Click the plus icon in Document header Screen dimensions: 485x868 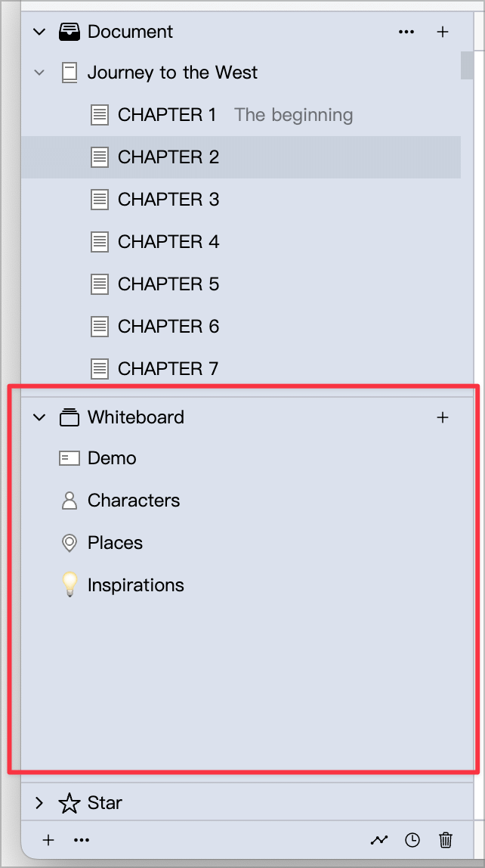443,32
